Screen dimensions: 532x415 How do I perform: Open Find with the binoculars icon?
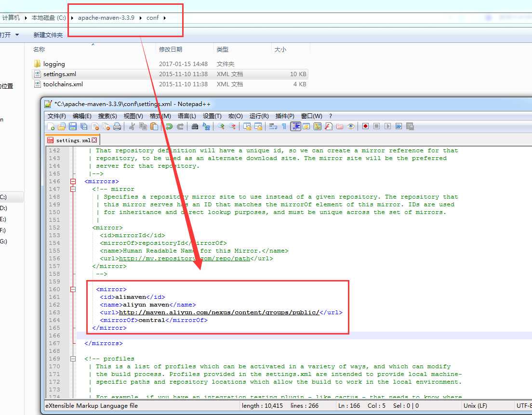(x=195, y=127)
